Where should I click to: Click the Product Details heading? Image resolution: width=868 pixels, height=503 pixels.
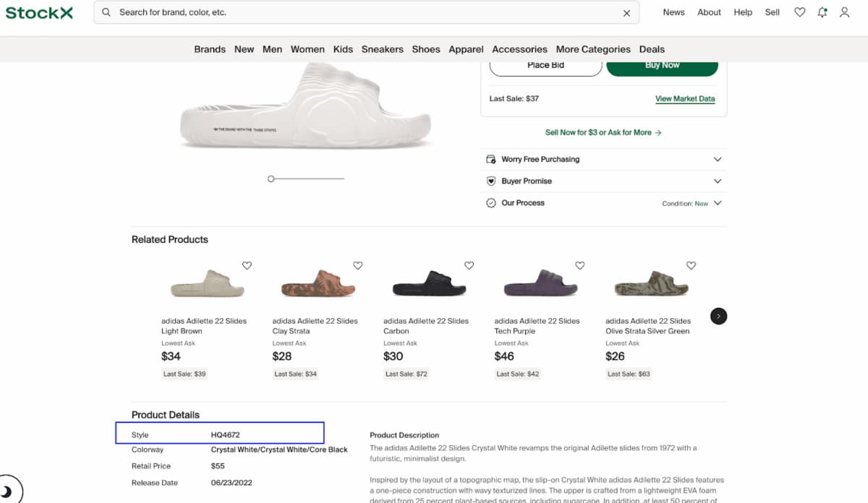coord(166,415)
